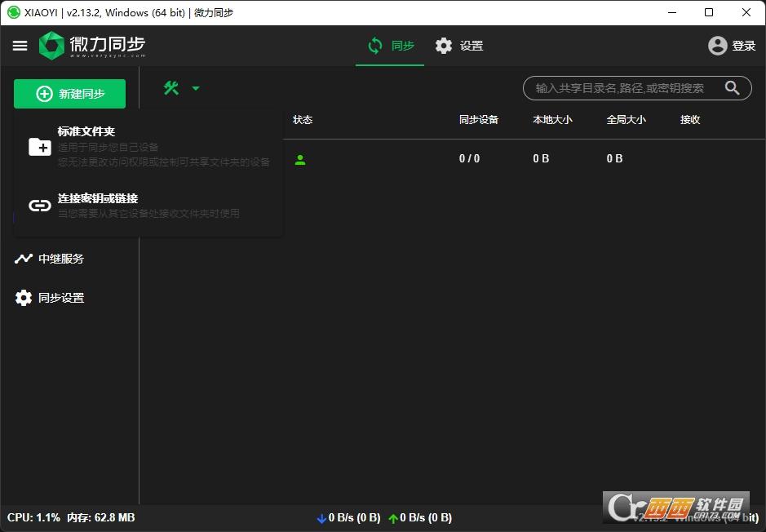This screenshot has height=532, width=766.
Task: Expand the tools dropdown arrow
Action: 196,88
